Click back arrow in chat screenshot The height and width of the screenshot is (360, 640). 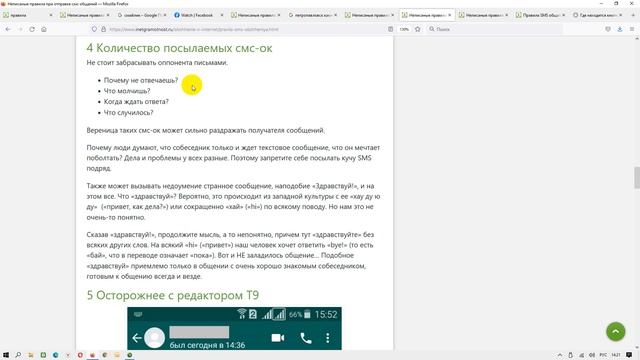coord(137,338)
